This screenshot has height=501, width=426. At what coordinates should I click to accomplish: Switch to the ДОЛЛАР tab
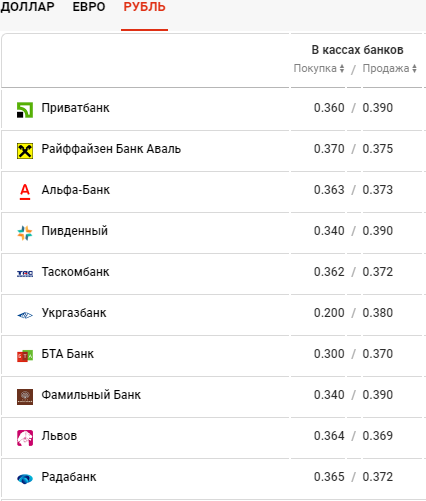pos(27,7)
